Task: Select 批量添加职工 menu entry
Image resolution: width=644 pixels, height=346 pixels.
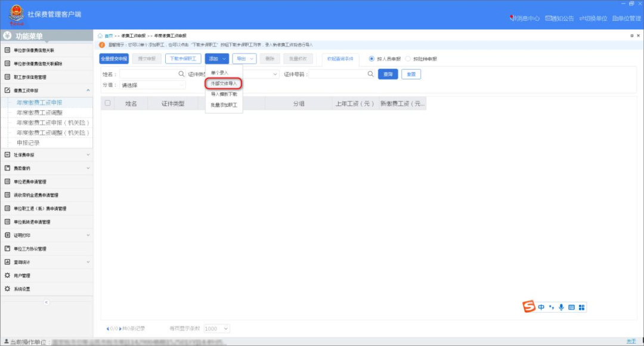Action: (x=224, y=105)
